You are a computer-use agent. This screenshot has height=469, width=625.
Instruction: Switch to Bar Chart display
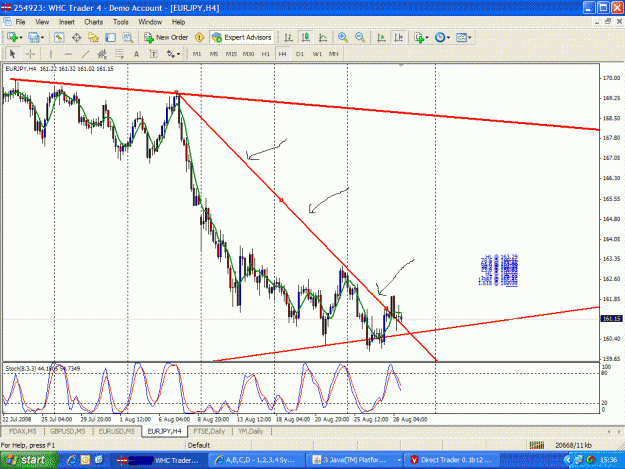point(289,37)
